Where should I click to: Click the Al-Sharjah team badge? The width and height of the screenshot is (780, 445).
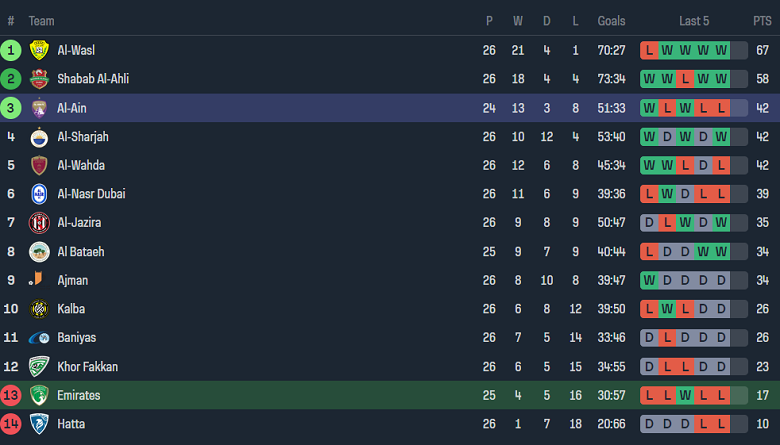click(x=39, y=137)
